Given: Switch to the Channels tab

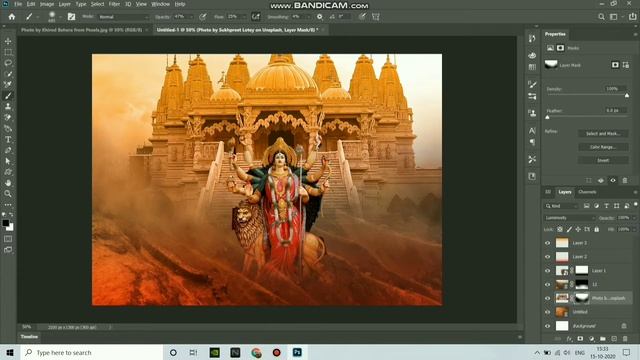Looking at the screenshot, I should coord(587,192).
